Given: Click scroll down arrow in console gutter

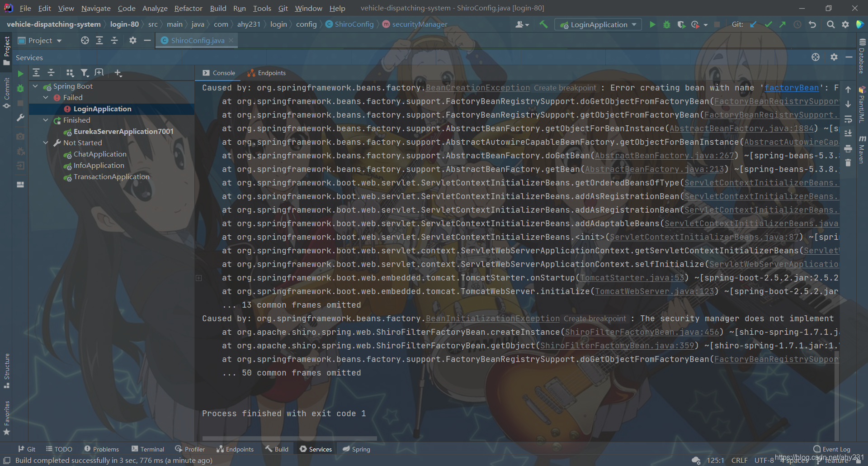Looking at the screenshot, I should tap(848, 104).
